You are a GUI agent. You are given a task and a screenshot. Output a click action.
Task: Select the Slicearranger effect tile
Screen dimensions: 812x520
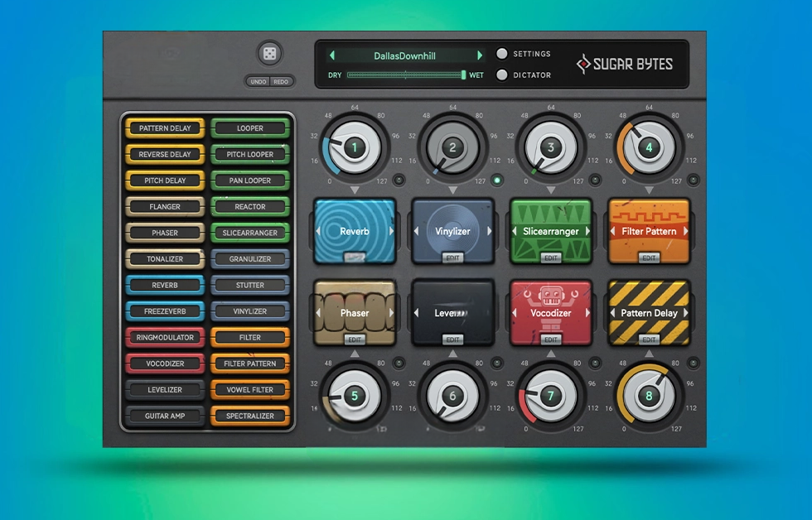[551, 231]
